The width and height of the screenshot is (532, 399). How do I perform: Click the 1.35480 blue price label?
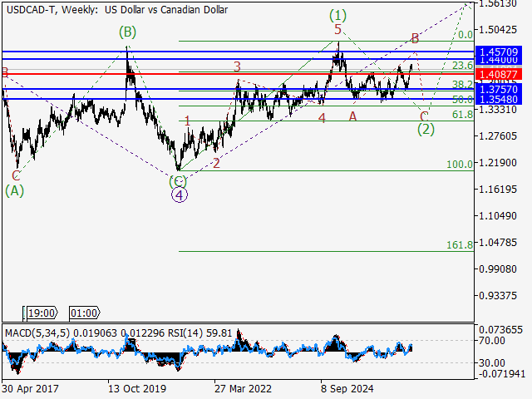[x=499, y=100]
